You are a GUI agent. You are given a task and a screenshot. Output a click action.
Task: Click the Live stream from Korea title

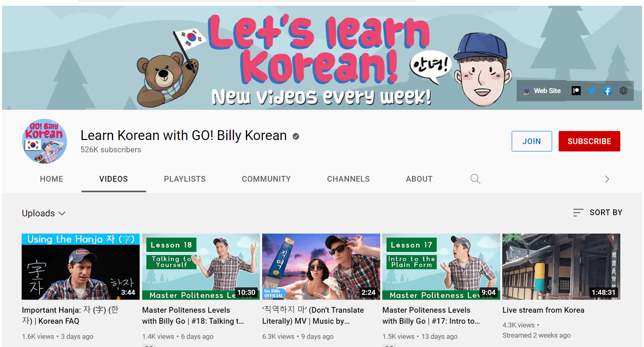click(543, 310)
